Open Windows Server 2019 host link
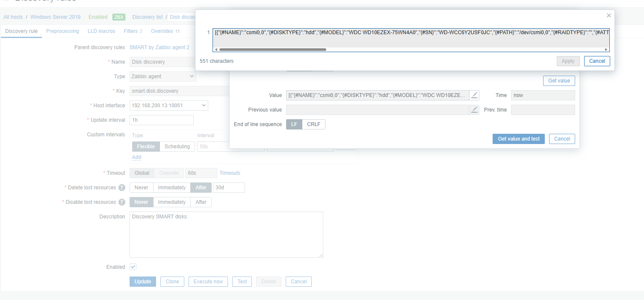644x300 pixels. click(x=55, y=17)
